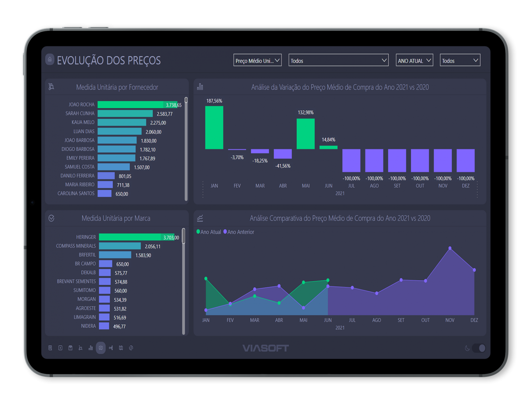
Task: Open the wide Todos filter dropdown
Action: tap(338, 60)
